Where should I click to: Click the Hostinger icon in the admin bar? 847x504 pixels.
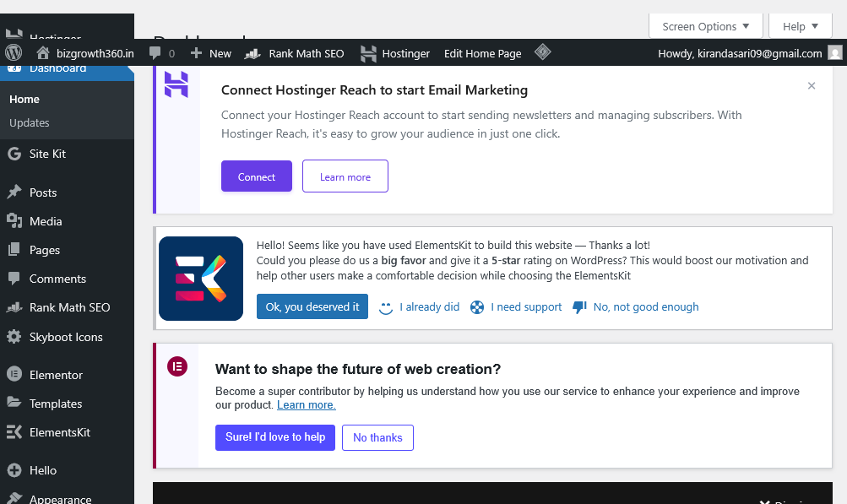369,52
